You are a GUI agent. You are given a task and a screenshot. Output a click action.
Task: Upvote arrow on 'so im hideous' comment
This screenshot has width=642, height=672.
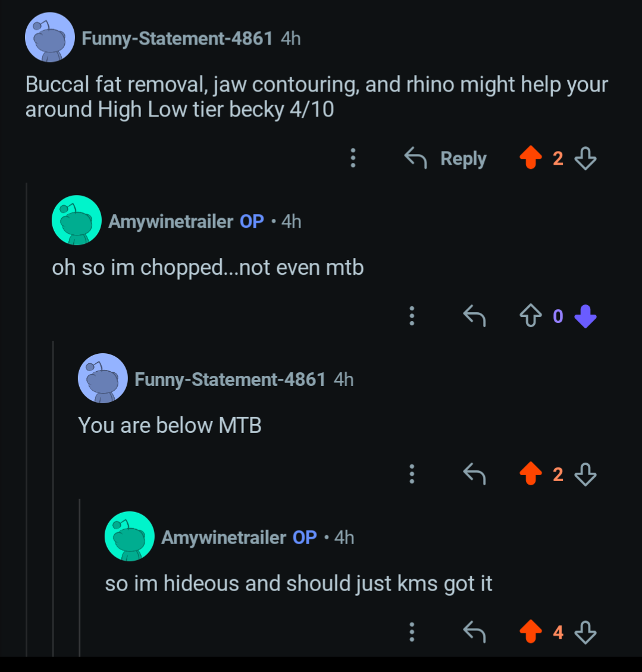click(x=531, y=632)
